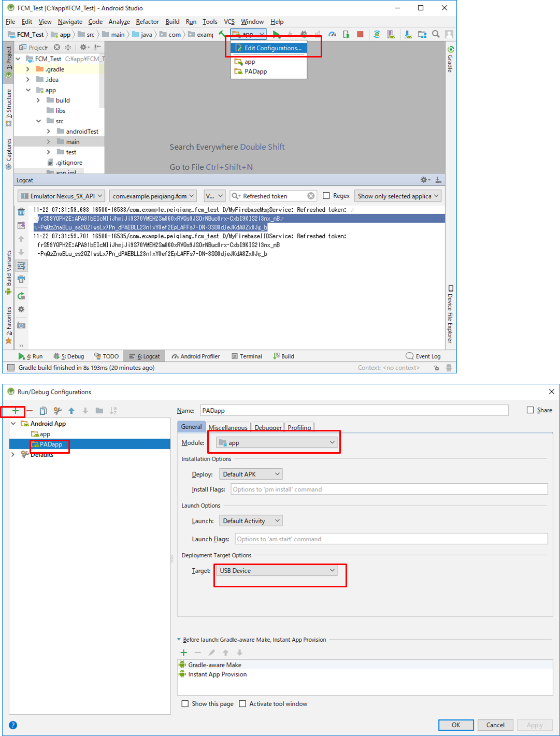The image size is (560, 736).
Task: Run the app with green play icon
Action: coord(277,34)
